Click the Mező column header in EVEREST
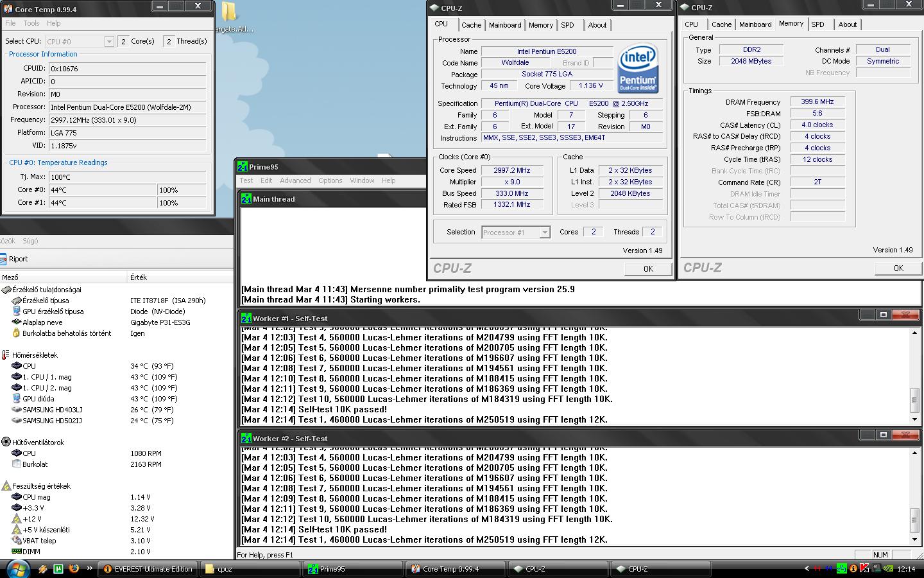This screenshot has width=924, height=578. (64, 277)
